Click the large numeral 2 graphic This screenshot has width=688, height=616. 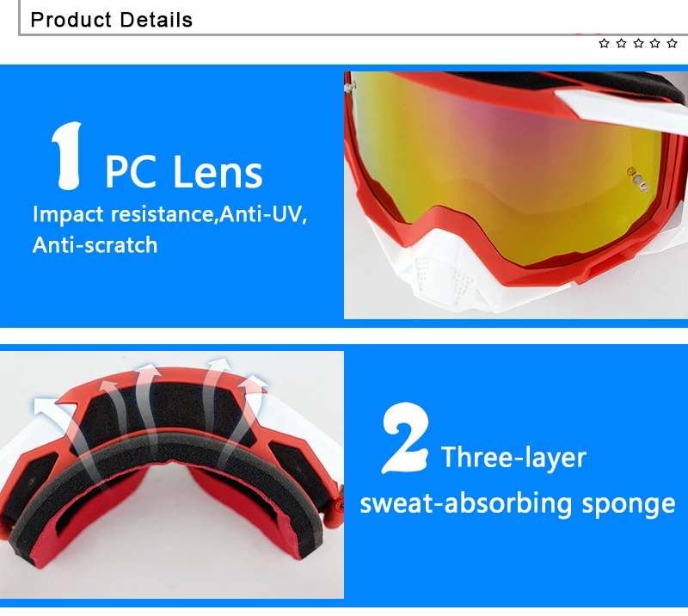tap(404, 438)
